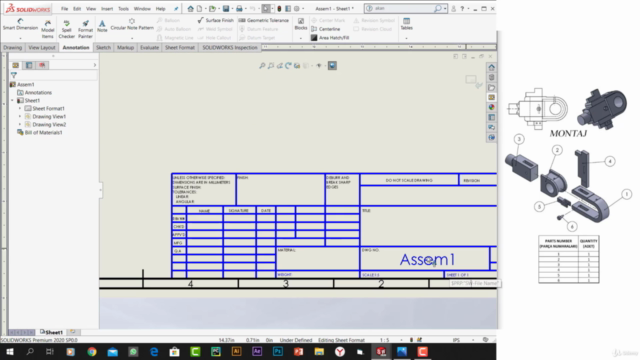Expand the Drawing View2 node
640x360 pixels.
point(20,124)
